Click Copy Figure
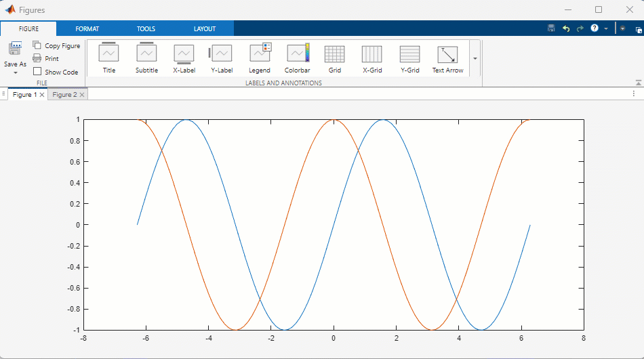This screenshot has height=359, width=644. (56, 46)
